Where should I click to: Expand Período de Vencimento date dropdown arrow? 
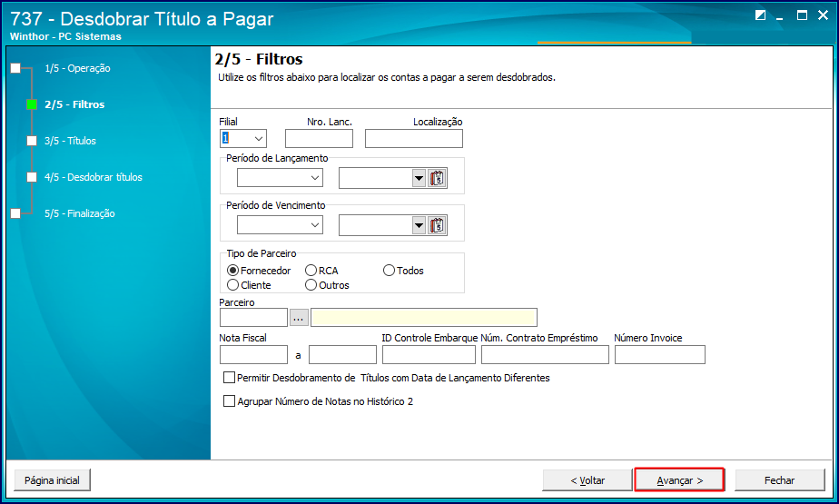coord(419,225)
